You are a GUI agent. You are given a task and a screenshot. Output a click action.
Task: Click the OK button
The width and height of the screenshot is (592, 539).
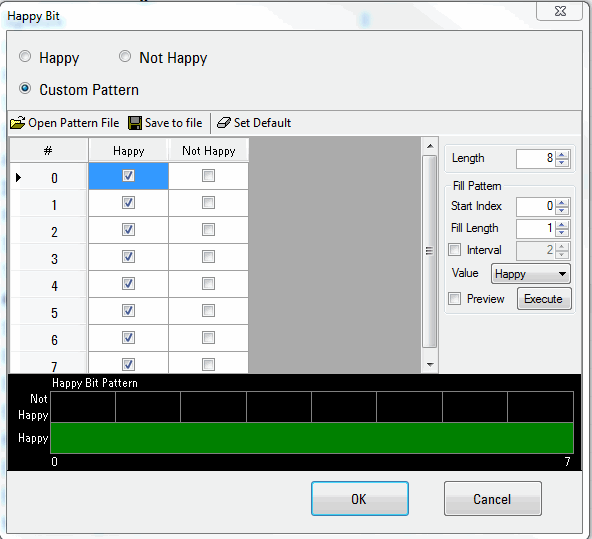point(360,498)
